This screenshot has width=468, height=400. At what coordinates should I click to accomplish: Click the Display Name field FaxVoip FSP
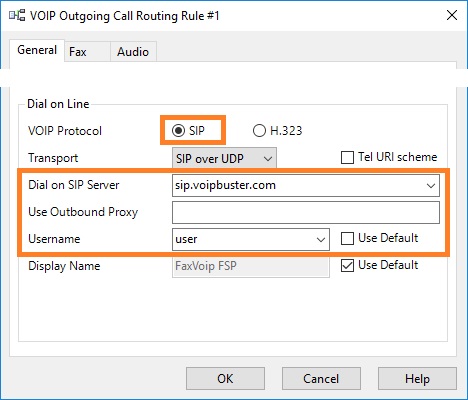pos(251,266)
